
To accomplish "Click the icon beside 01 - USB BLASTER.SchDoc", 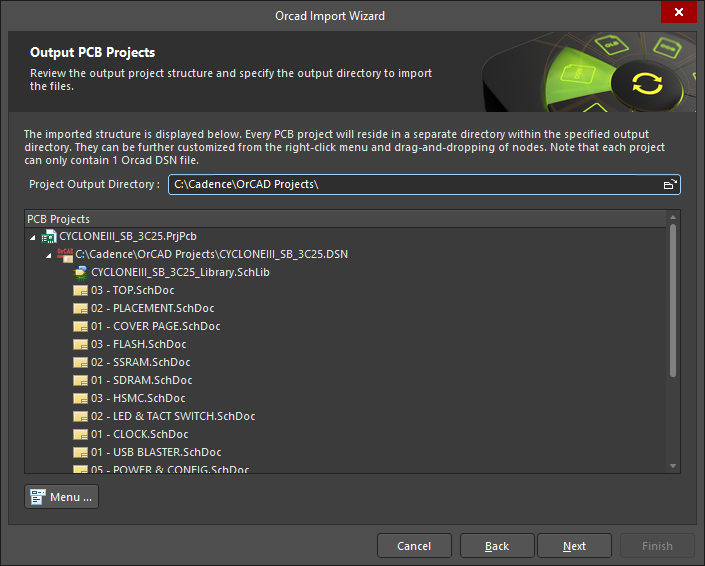I will coord(80,452).
